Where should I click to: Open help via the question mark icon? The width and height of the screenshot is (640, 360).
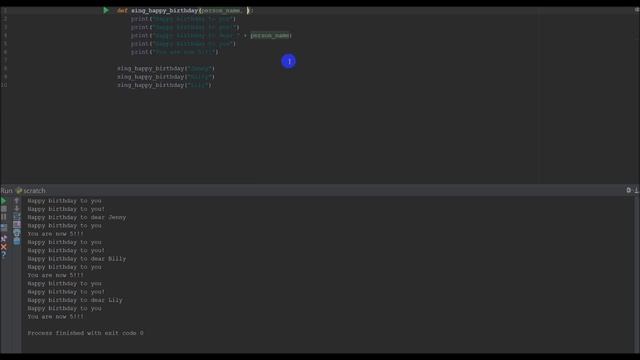click(4, 255)
